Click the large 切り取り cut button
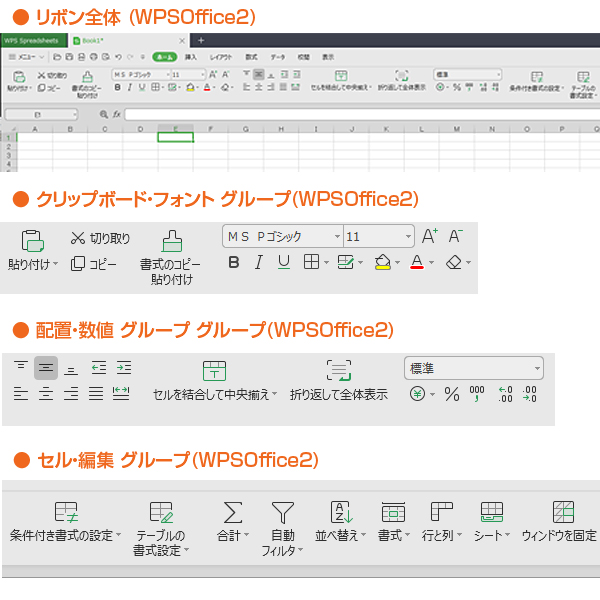 coord(100,238)
